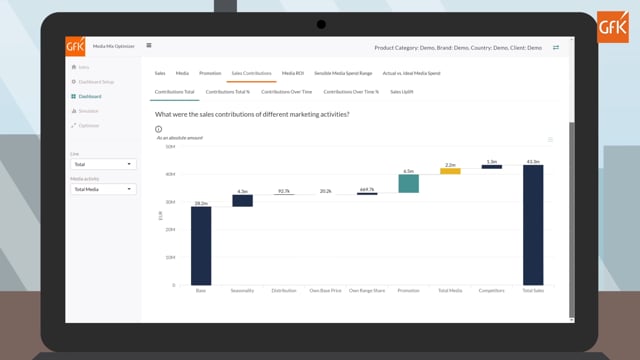Click the info circle icon above chart
This screenshot has height=360, width=640.
[158, 129]
